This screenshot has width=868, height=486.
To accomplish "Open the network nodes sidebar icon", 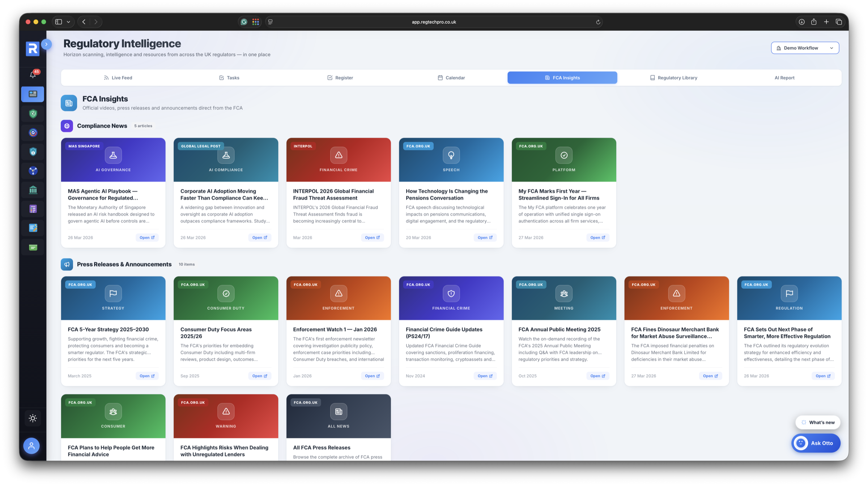I will [x=33, y=171].
